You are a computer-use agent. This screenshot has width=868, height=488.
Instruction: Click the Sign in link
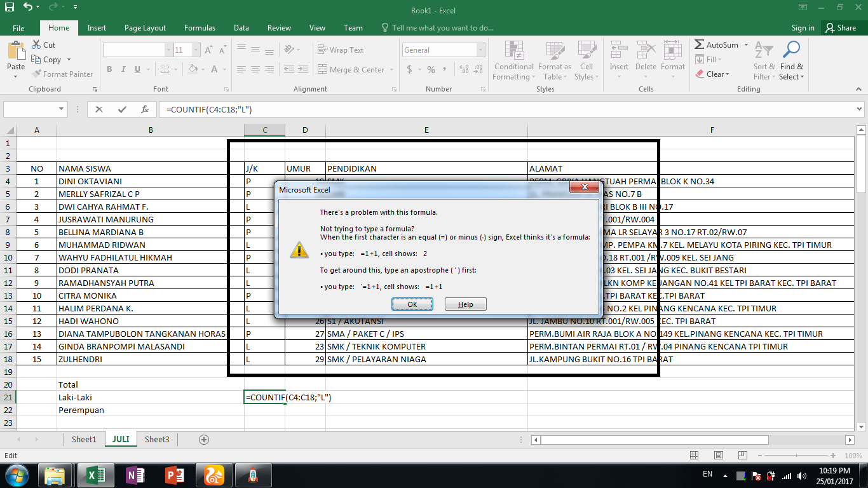803,28
